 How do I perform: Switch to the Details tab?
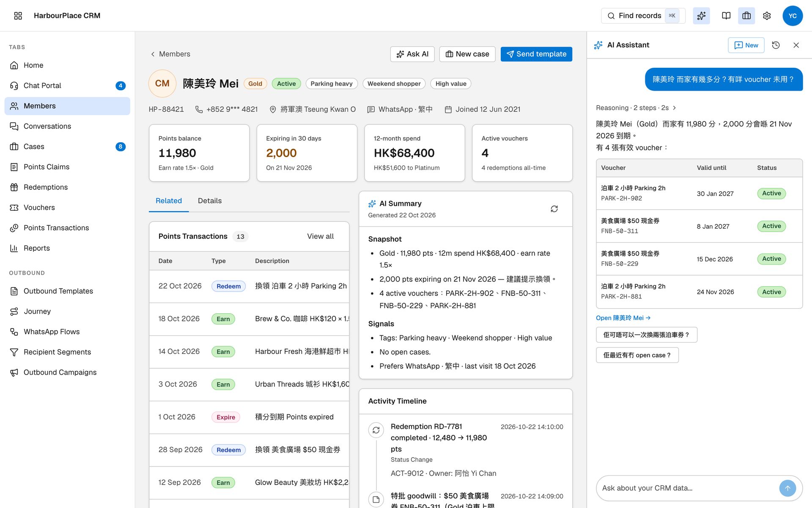point(210,201)
